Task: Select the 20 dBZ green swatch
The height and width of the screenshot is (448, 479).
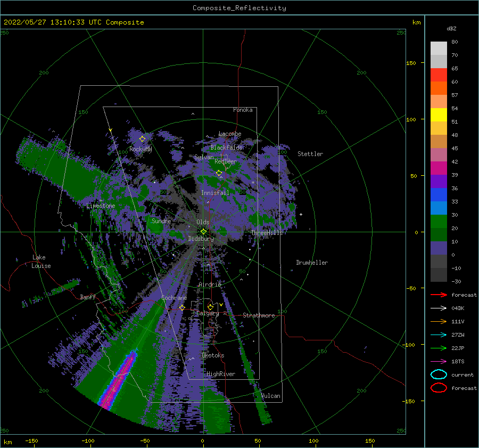Action: [439, 234]
